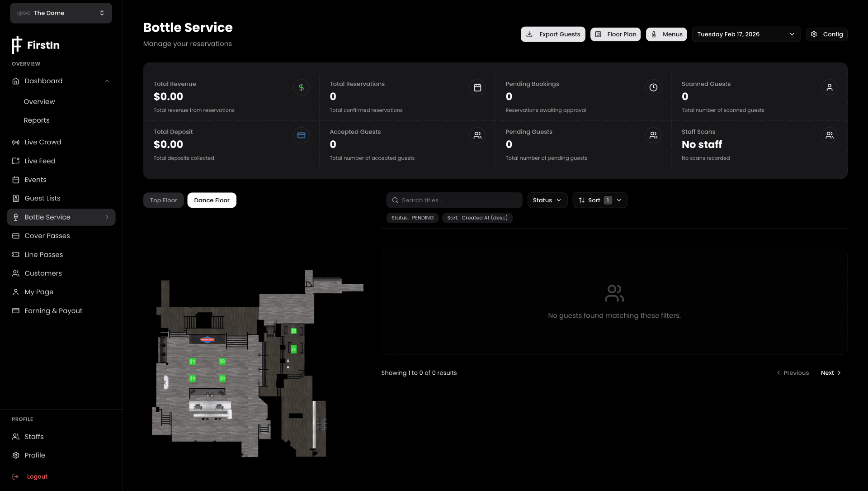Click the Staffs people icon under Profile
868x491 pixels.
(x=16, y=437)
